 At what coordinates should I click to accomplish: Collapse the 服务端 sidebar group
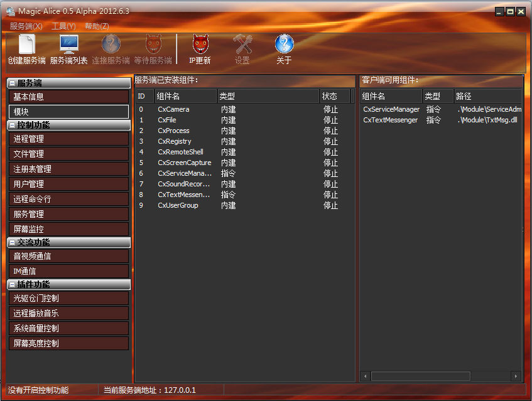point(12,83)
